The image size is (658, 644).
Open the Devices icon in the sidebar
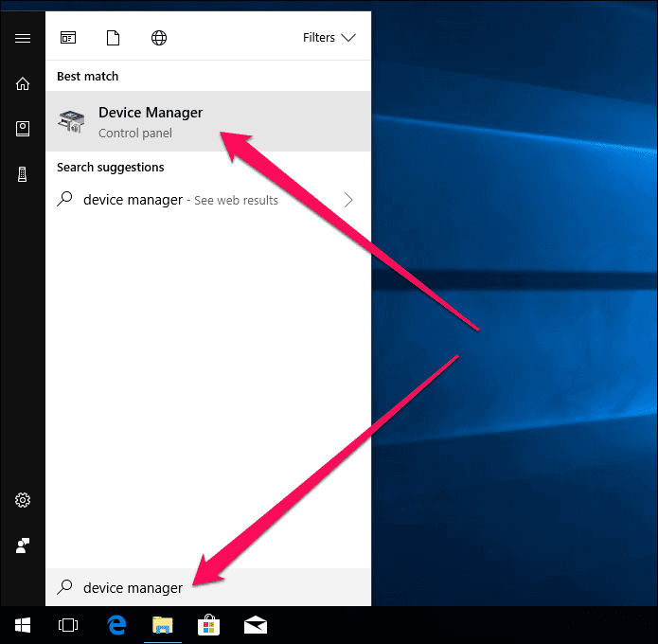click(x=23, y=173)
